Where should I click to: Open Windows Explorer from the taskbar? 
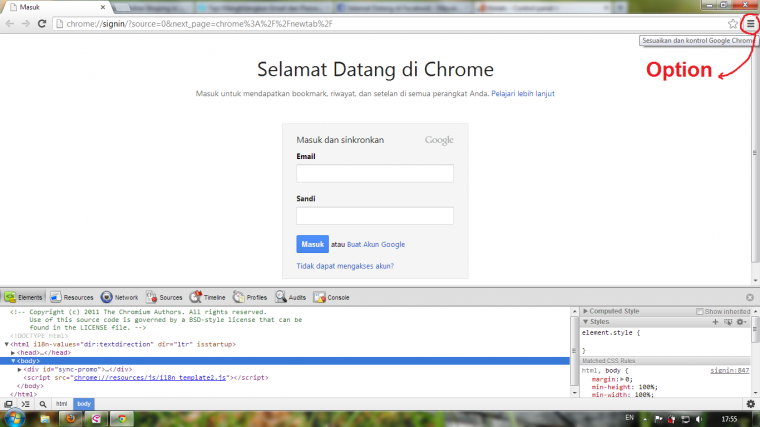45,419
